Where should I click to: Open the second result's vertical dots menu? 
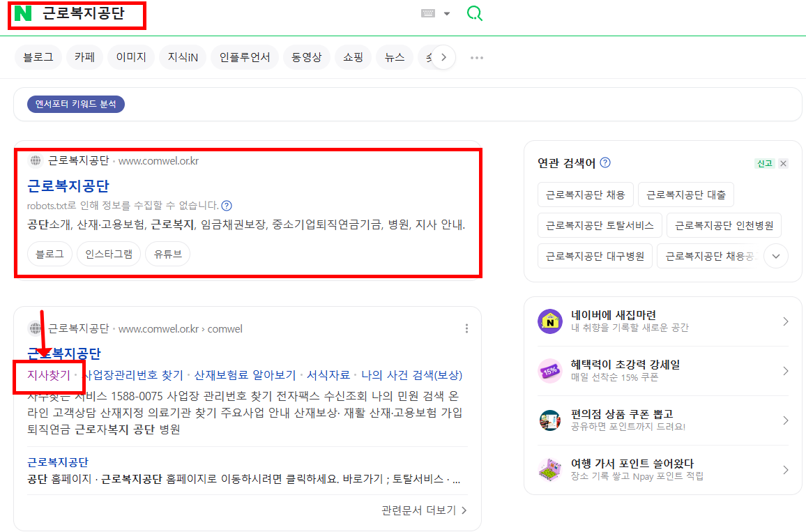(x=466, y=328)
